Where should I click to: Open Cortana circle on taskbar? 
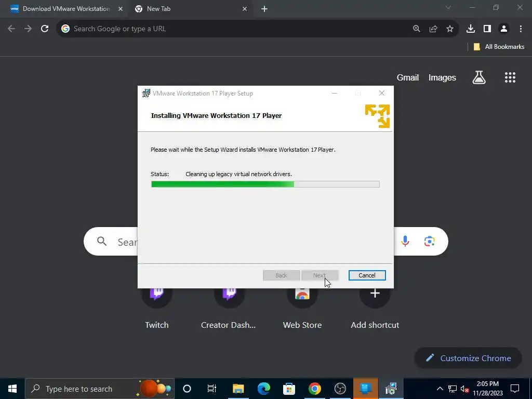click(x=187, y=389)
